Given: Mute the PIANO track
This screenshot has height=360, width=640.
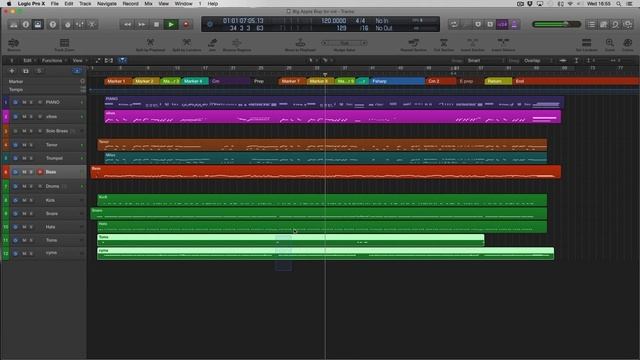Looking at the screenshot, I should pyautogui.click(x=24, y=102).
